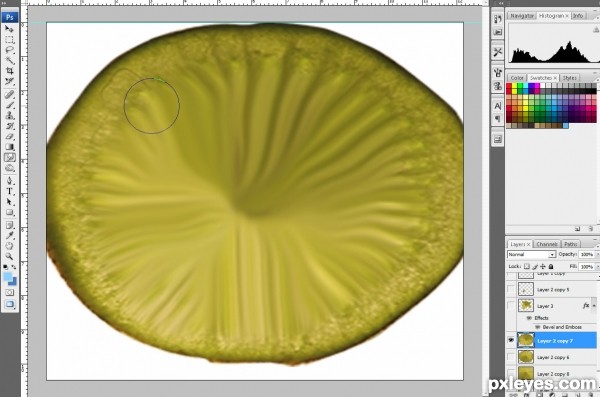Switch to the Channels tab
This screenshot has height=397, width=600.
pyautogui.click(x=546, y=244)
